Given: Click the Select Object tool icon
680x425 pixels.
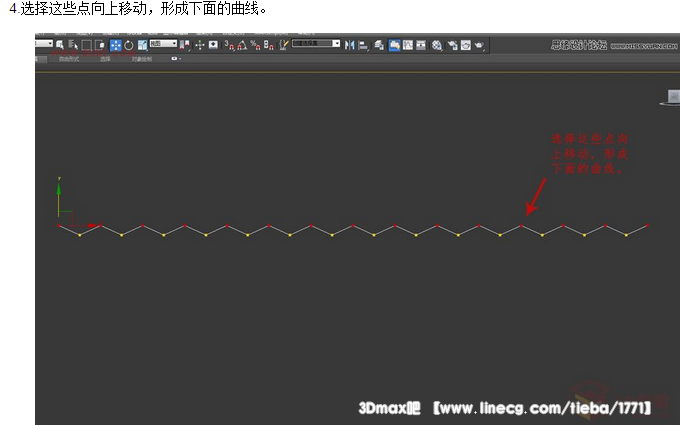Looking at the screenshot, I should pos(60,45).
